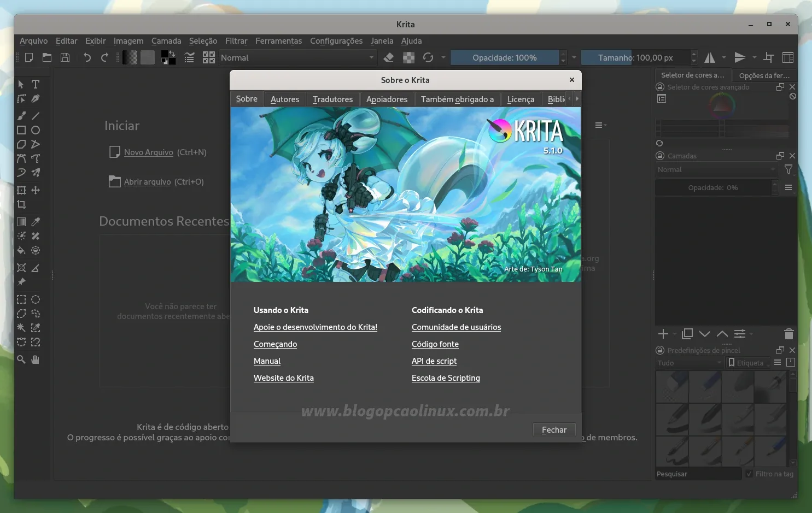
Task: Open the brush presets chooser icon
Action: click(x=209, y=57)
